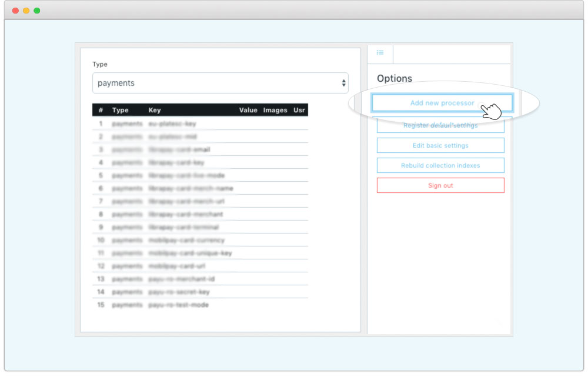Click the Key column header
588x380 pixels.
pyautogui.click(x=155, y=110)
